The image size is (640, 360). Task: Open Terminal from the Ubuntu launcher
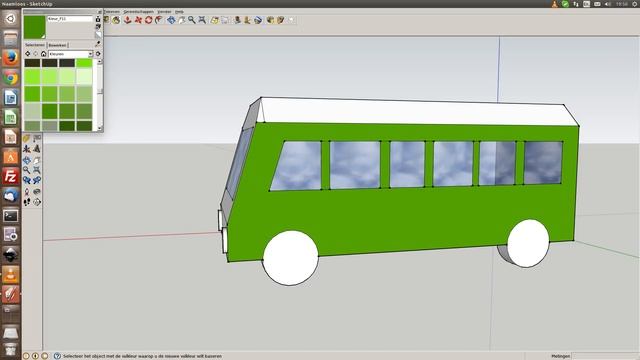11,216
